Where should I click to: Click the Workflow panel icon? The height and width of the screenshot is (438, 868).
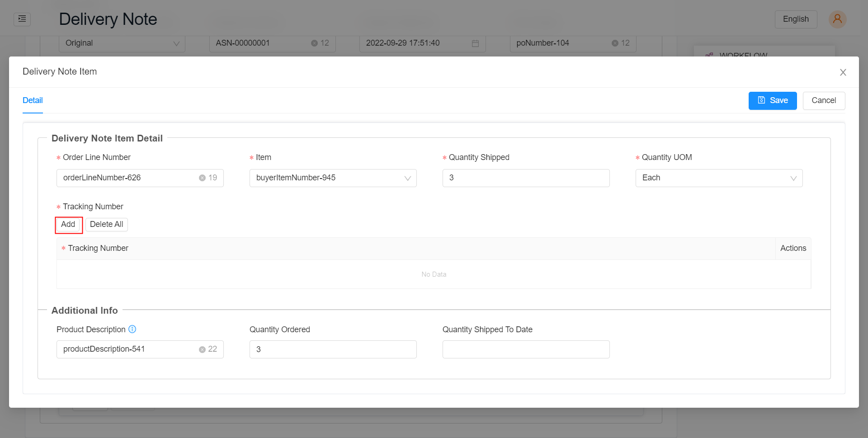709,55
